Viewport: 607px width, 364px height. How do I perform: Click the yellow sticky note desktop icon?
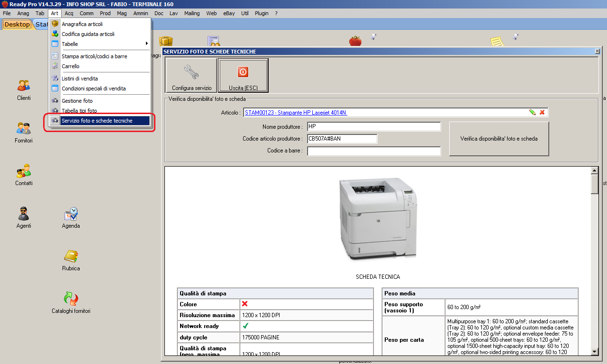pyautogui.click(x=497, y=42)
